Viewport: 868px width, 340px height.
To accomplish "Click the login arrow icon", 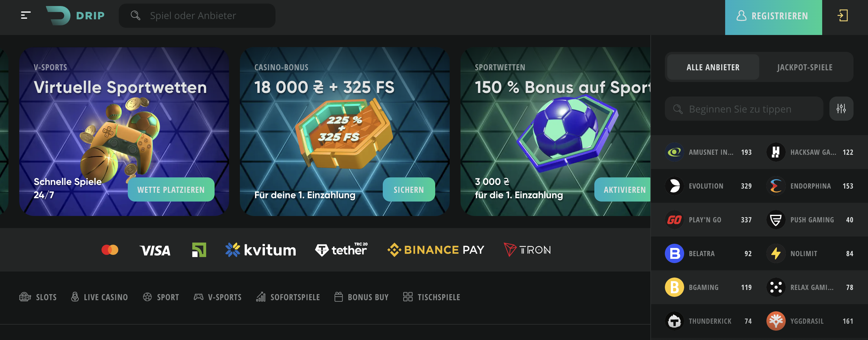I will pyautogui.click(x=843, y=15).
